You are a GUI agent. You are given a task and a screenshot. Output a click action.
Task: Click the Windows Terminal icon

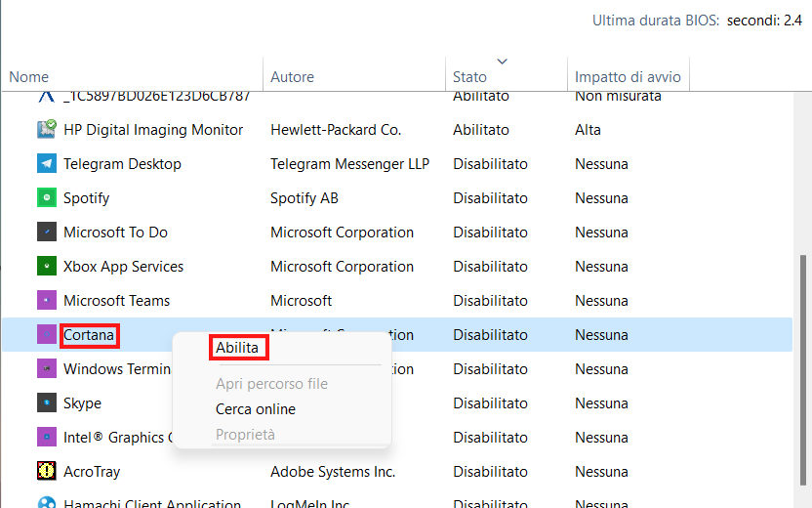pyautogui.click(x=46, y=368)
